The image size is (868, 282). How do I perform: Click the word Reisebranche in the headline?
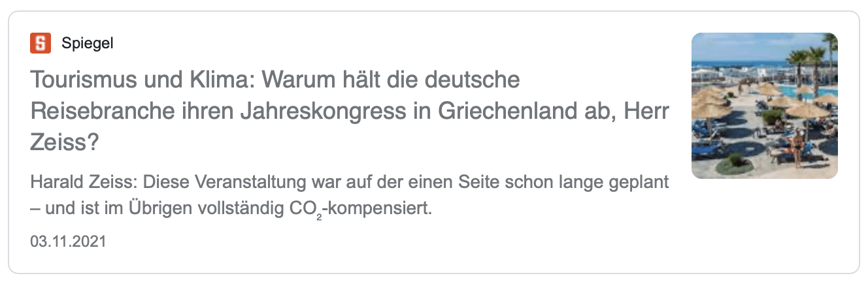click(x=95, y=112)
